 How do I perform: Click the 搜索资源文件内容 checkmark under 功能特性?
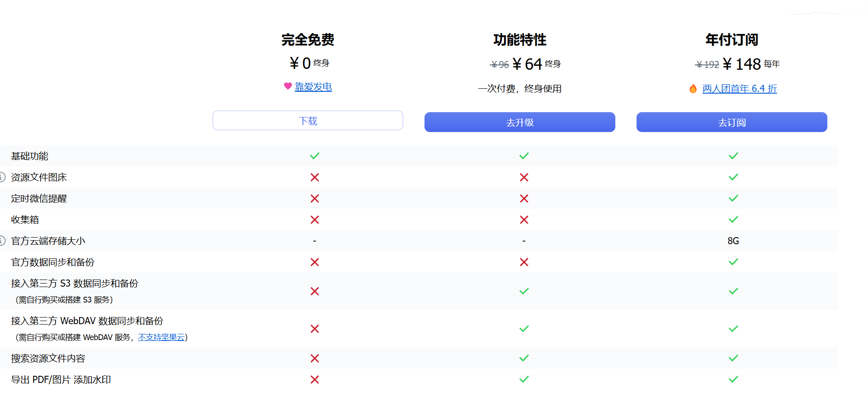tap(524, 358)
